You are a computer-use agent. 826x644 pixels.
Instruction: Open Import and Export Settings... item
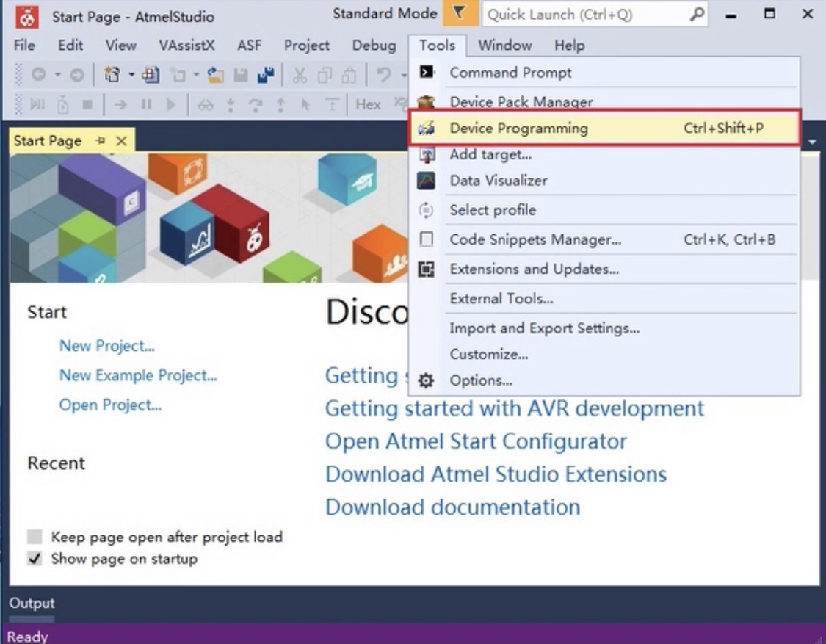604,328
